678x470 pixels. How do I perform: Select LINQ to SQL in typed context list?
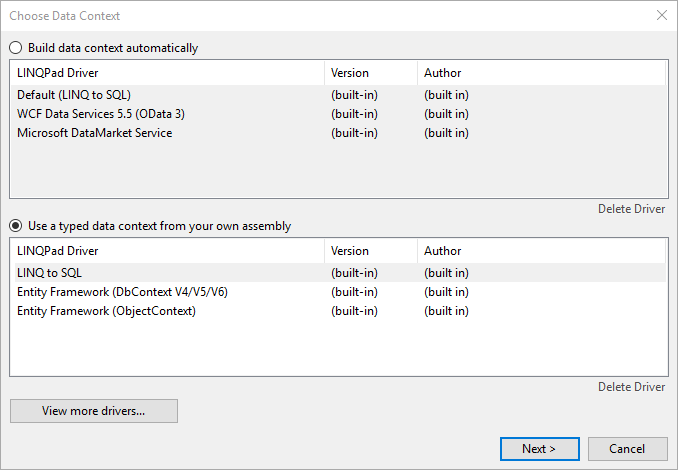[52, 273]
